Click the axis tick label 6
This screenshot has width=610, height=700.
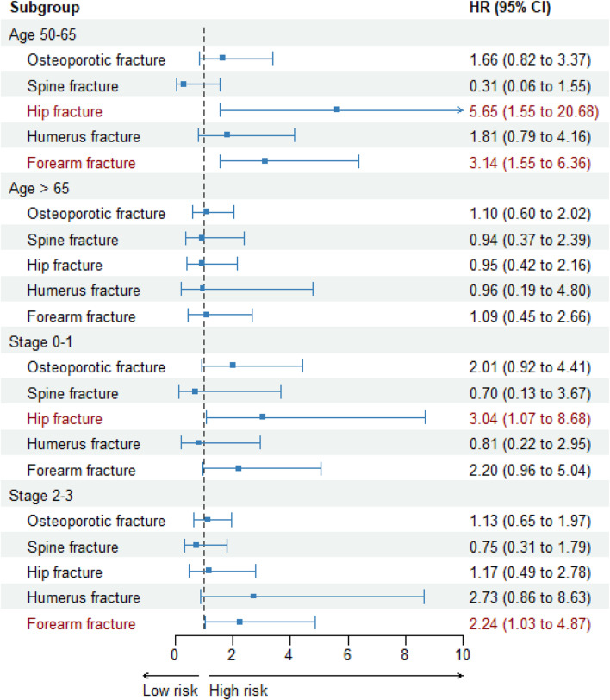(x=347, y=652)
